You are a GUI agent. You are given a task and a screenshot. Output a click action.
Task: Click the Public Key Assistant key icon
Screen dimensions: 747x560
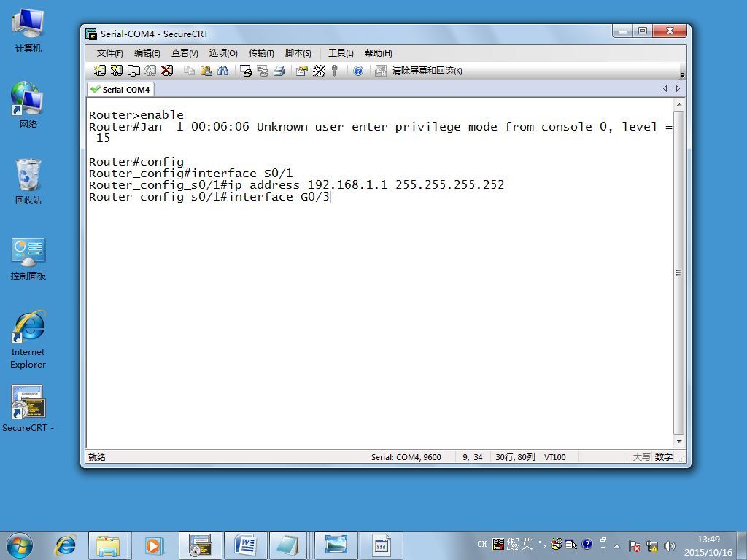tap(335, 71)
